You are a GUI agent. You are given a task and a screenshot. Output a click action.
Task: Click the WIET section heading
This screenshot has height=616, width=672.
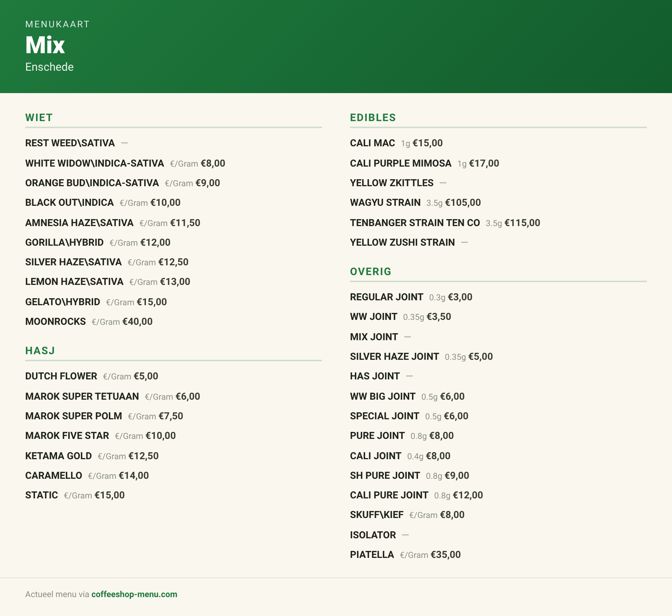pyautogui.click(x=39, y=118)
